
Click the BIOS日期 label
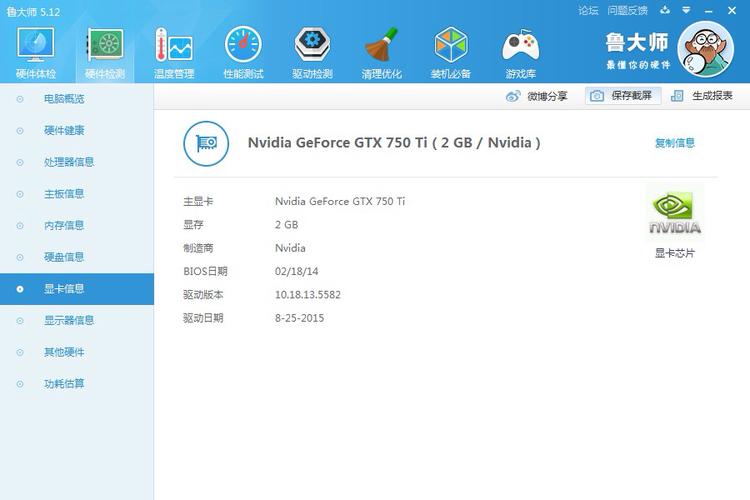(x=205, y=271)
